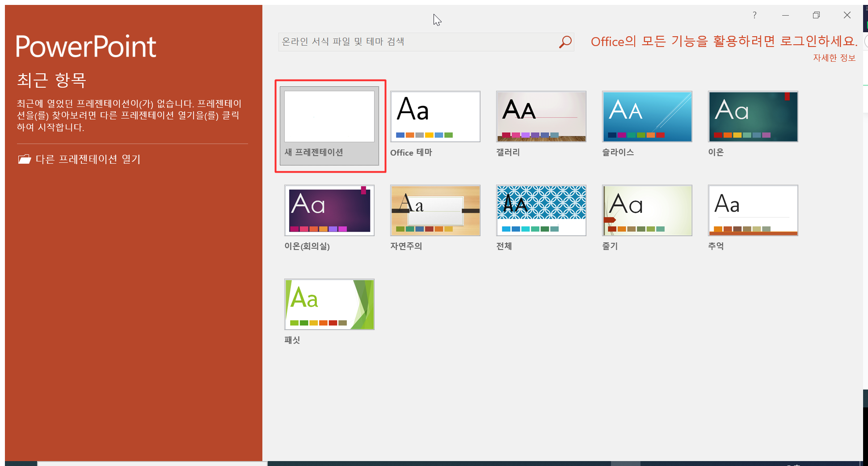868x466 pixels.
Task: Select the 새 프레젠테이션 blank thumbnail
Action: [x=329, y=117]
